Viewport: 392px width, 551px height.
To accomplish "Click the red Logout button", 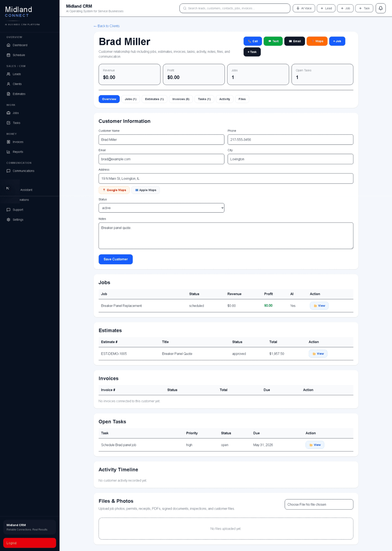I will coord(30,543).
